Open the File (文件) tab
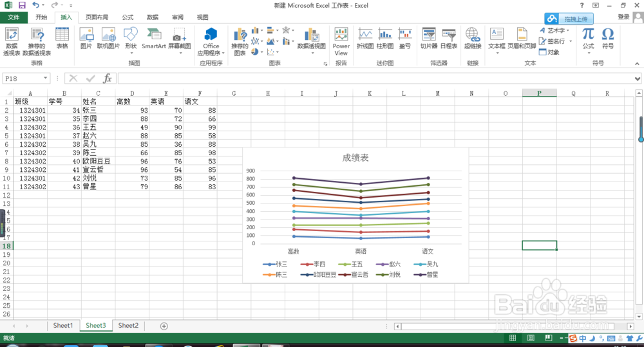This screenshot has height=347, width=644. tap(14, 17)
